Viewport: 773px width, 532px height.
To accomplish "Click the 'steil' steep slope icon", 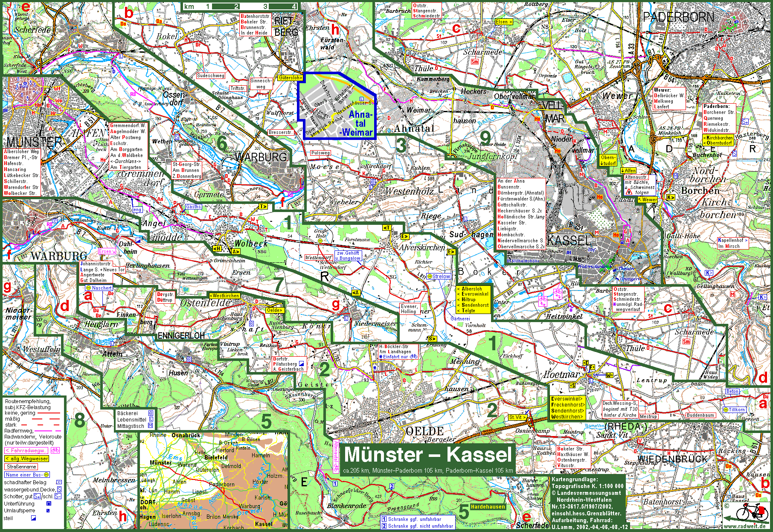I will pyautogui.click(x=33, y=518).
